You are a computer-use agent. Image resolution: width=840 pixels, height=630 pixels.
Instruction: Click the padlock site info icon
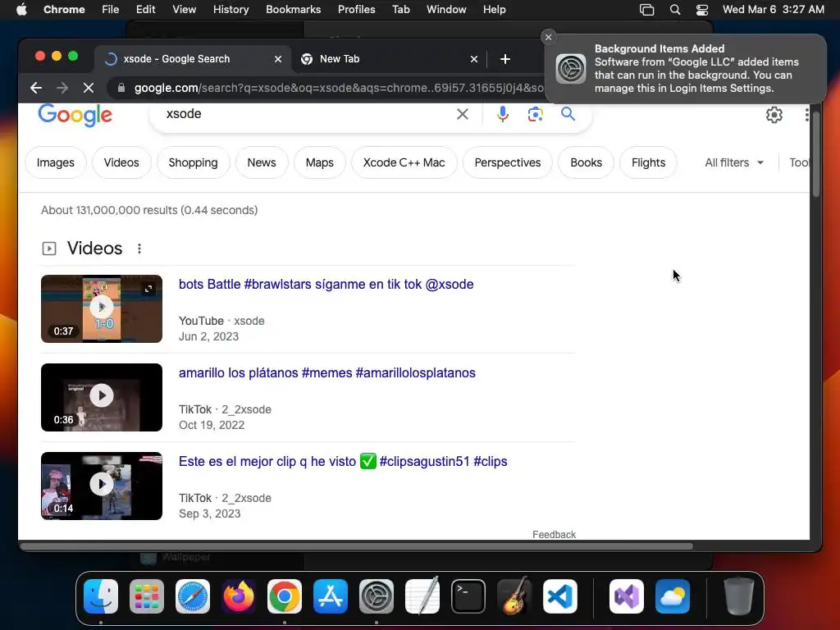(x=121, y=88)
